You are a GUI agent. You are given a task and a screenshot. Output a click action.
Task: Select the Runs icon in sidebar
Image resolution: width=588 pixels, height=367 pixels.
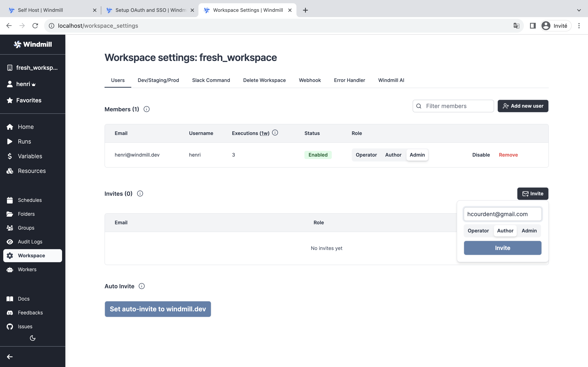click(x=10, y=141)
